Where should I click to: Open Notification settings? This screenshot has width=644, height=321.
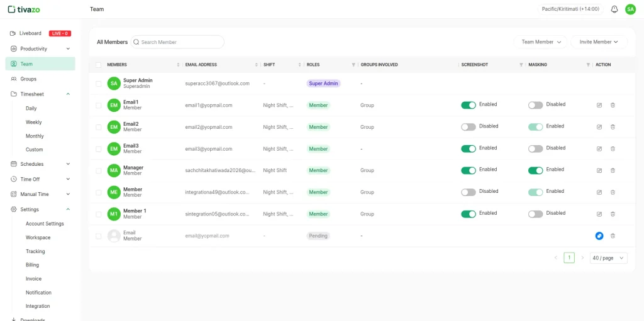38,292
